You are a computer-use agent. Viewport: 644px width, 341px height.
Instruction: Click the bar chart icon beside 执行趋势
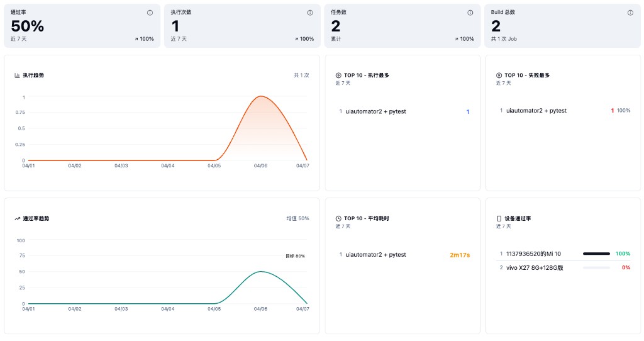(18, 75)
